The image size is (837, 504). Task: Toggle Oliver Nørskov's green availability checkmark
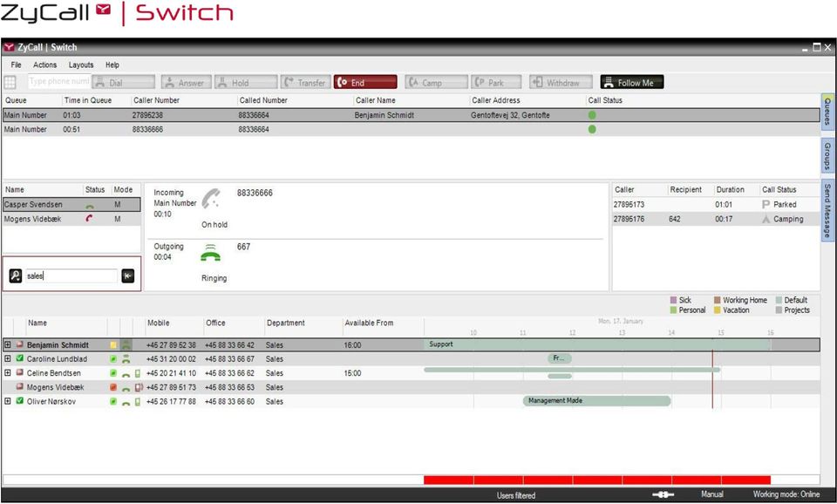pyautogui.click(x=20, y=401)
